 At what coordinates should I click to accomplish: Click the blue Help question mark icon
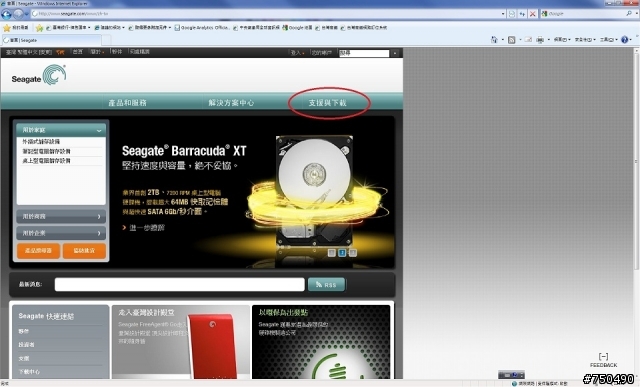point(624,40)
